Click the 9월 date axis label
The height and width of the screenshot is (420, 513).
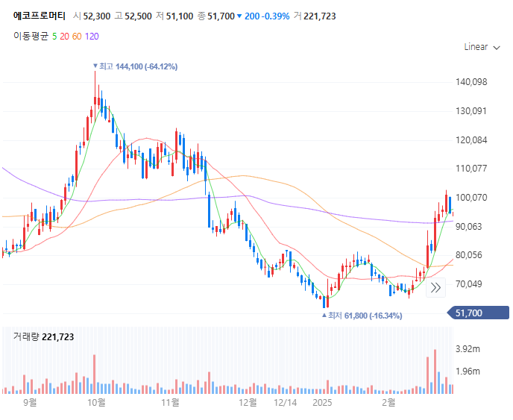pos(30,402)
